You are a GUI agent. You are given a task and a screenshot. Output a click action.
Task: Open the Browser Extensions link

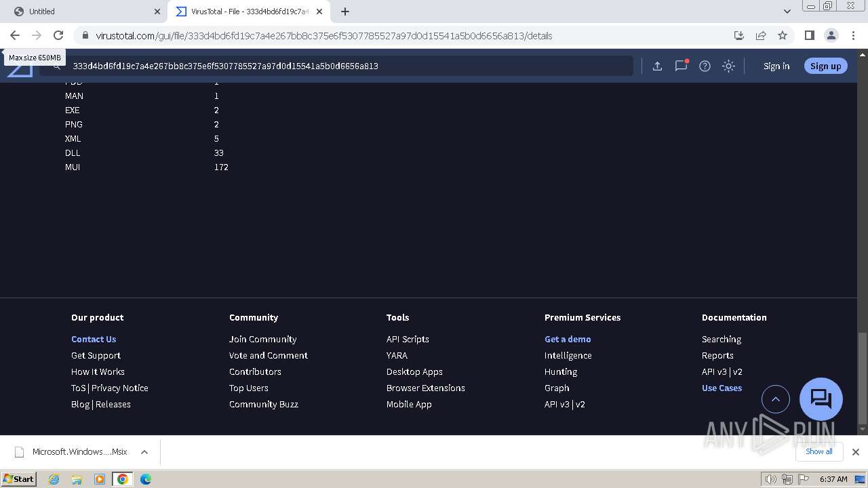point(426,388)
